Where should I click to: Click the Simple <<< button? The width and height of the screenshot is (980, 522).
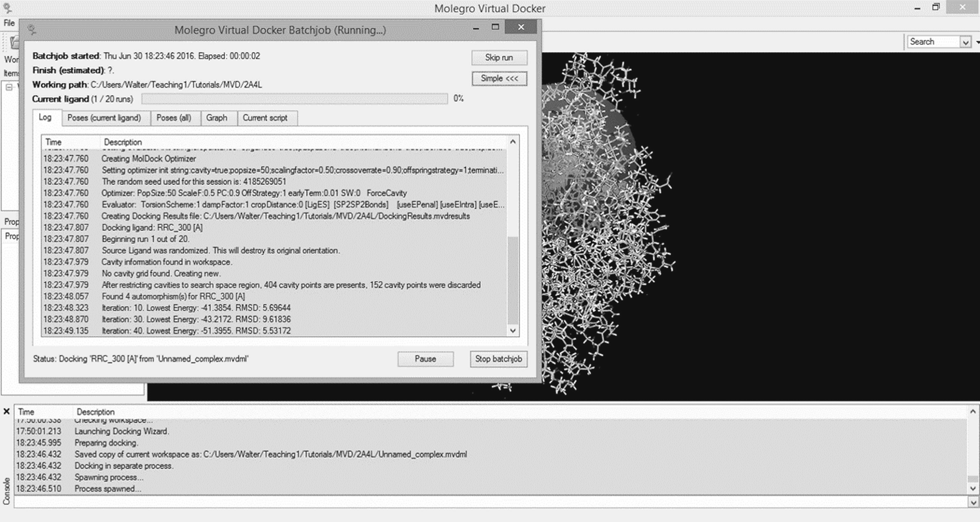tap(499, 78)
